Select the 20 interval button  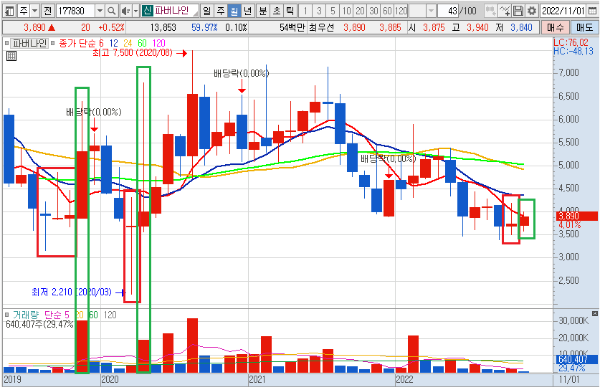(x=360, y=11)
